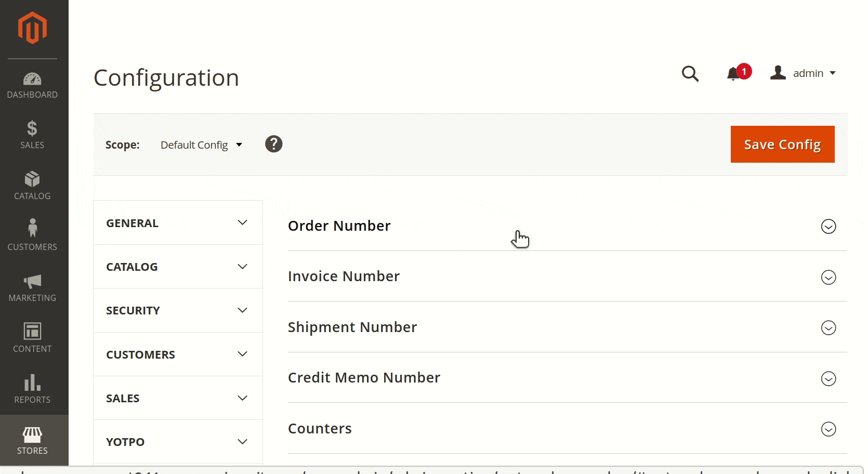Open the global search magnifier icon

[690, 74]
